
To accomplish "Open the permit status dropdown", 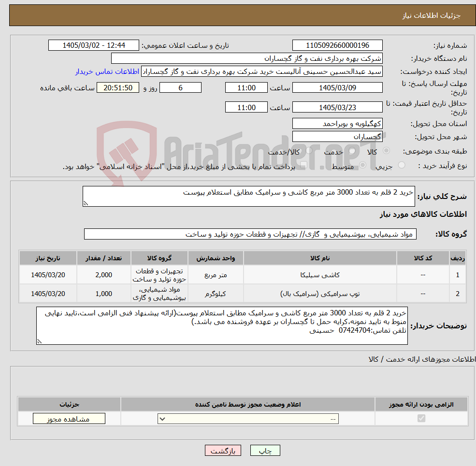I will 248,419.
